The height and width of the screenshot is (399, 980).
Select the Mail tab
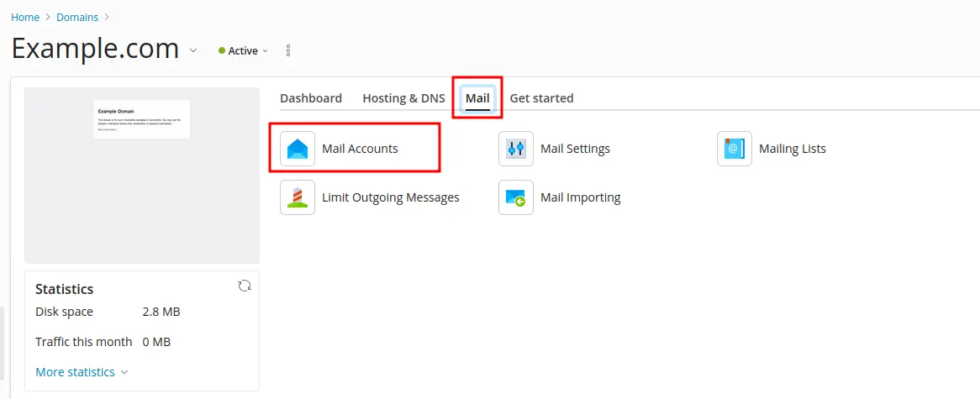click(477, 98)
